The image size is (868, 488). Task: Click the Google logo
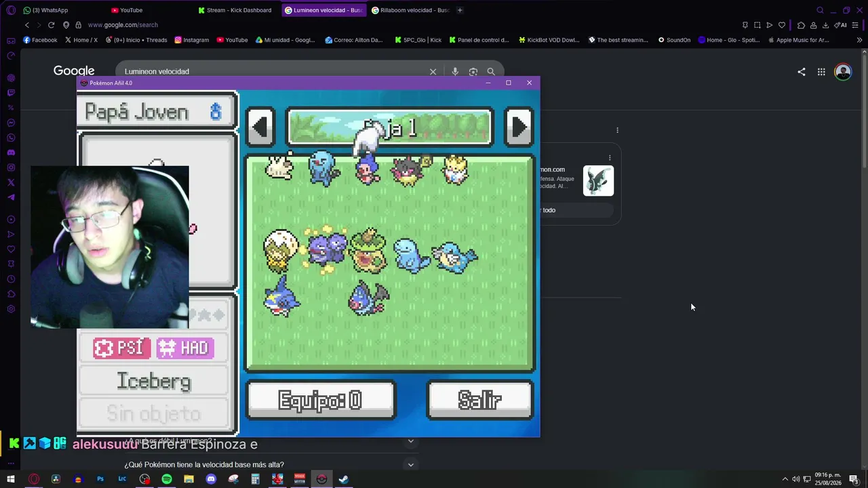74,71
